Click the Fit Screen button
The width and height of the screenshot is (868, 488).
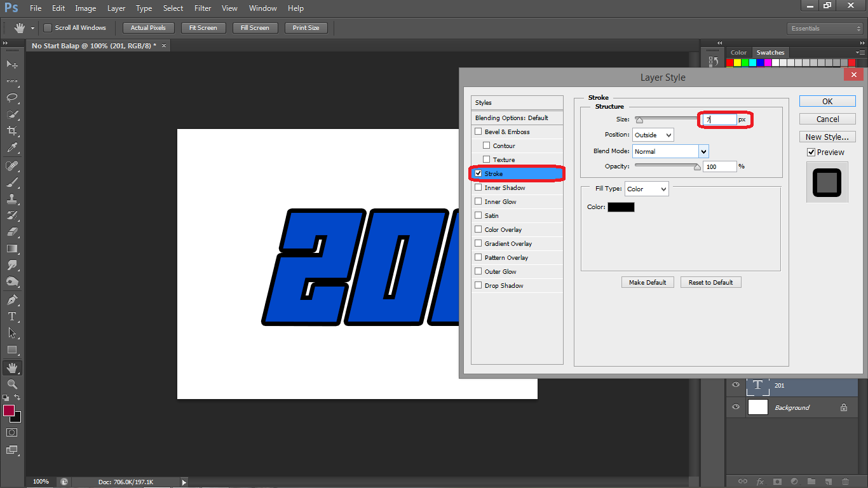[203, 28]
